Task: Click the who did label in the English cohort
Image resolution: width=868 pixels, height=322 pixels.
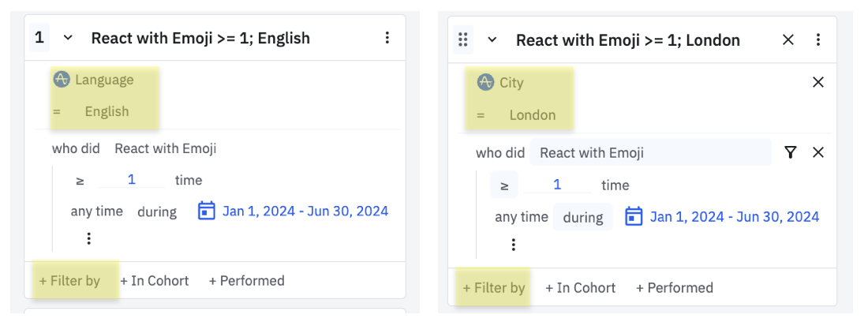Action: (x=77, y=148)
